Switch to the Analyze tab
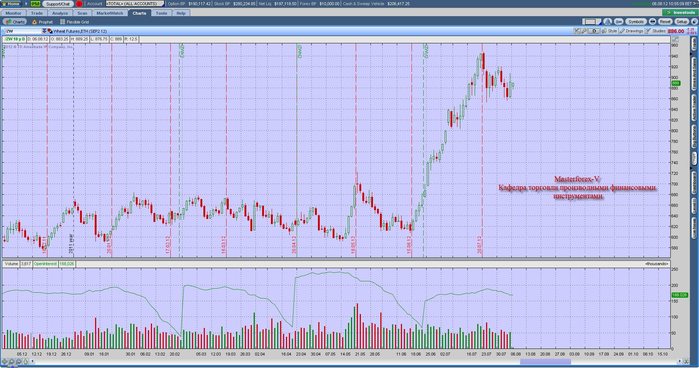Screen dimensions: 699x368 pos(60,13)
